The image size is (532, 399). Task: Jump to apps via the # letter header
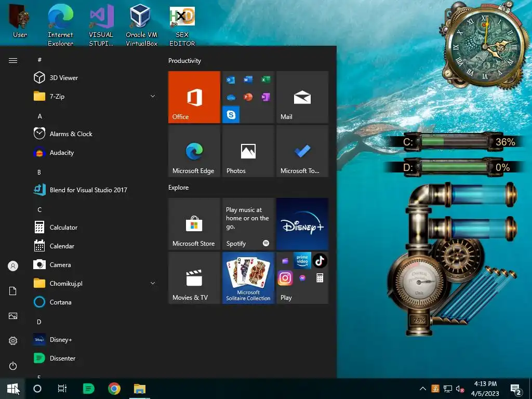39,60
